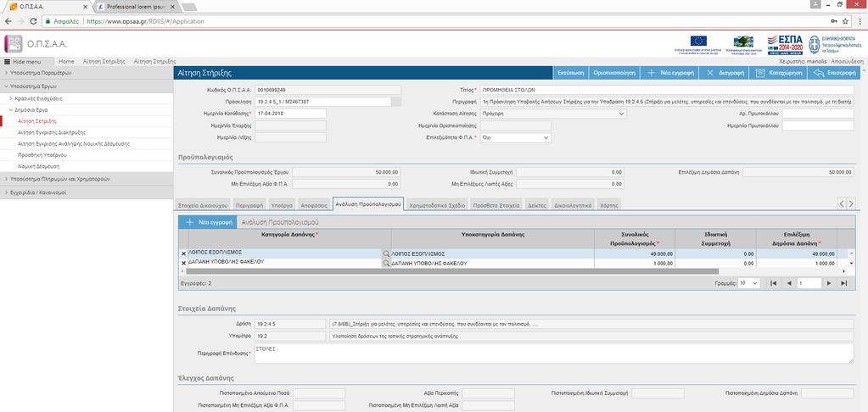
Task: Click the grid horizontal scrollbar
Action: click(453, 271)
